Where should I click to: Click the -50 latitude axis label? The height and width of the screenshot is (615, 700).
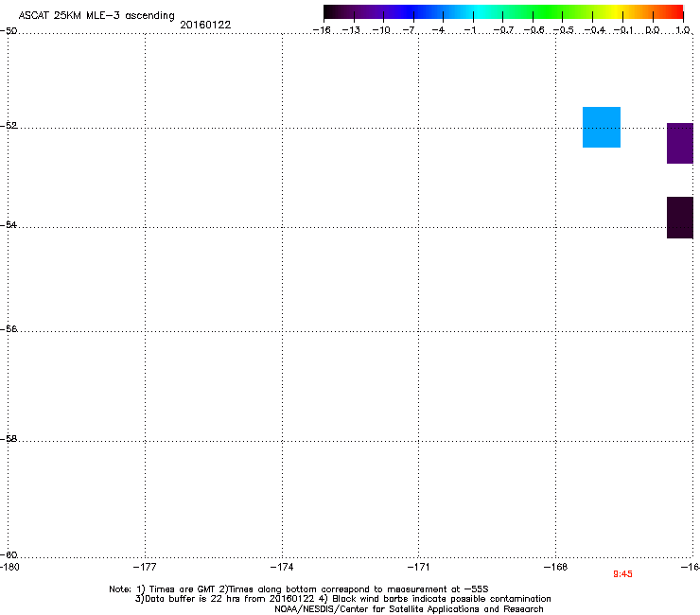tap(9, 31)
